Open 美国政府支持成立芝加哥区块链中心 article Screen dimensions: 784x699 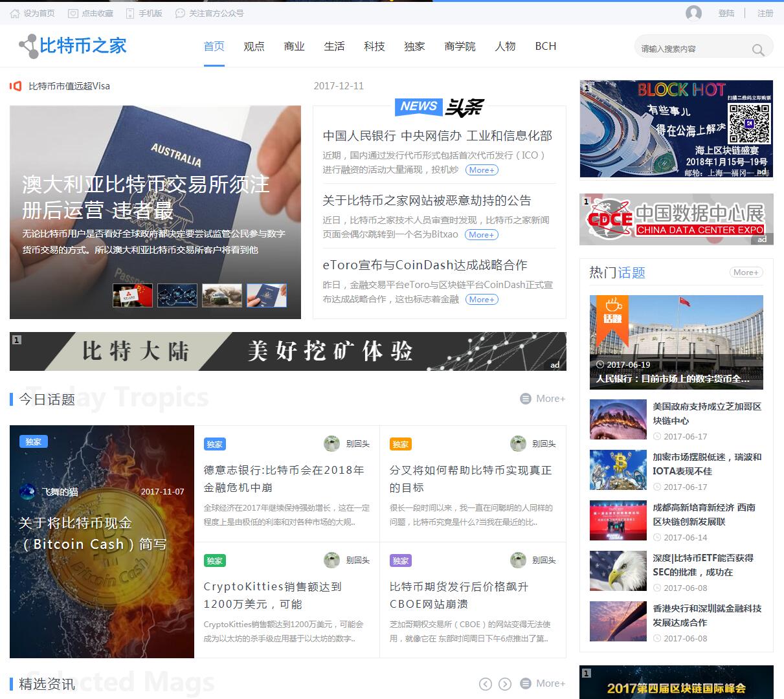707,414
